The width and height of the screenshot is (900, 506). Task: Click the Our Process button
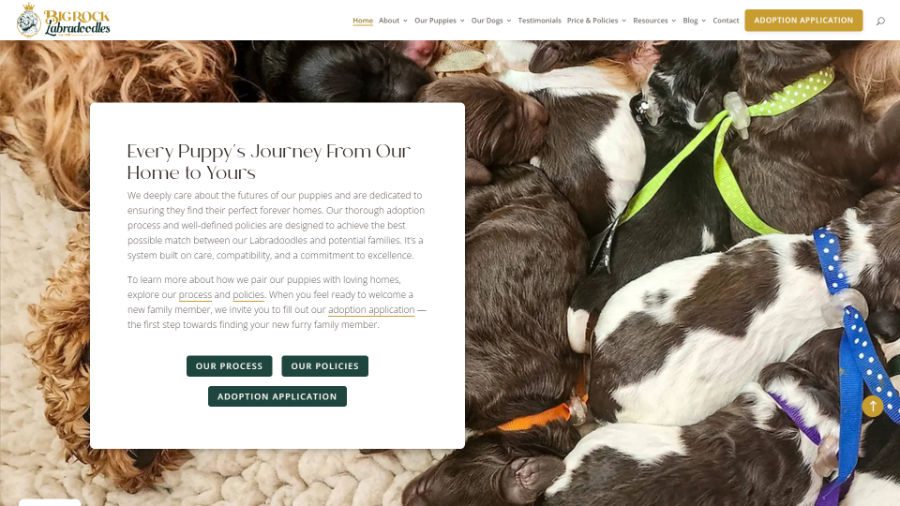pyautogui.click(x=229, y=366)
